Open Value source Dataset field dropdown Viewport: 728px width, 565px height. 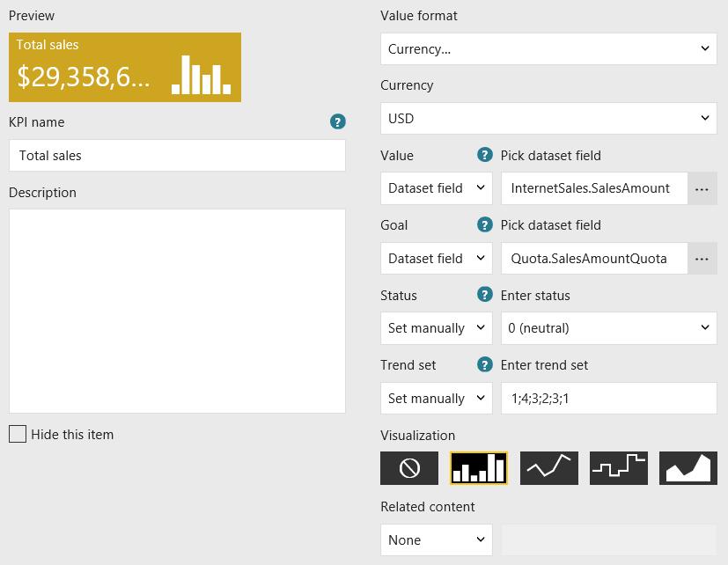pos(437,188)
